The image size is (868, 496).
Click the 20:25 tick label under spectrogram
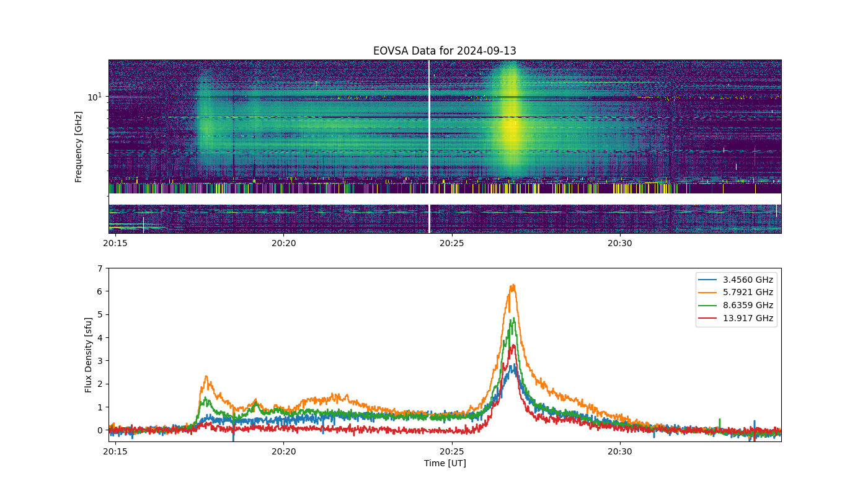point(451,243)
